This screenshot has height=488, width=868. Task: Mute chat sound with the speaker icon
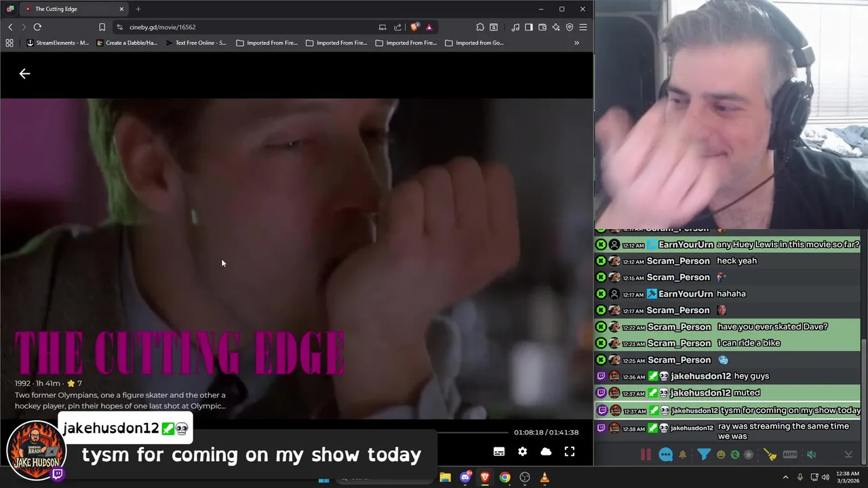tap(811, 455)
